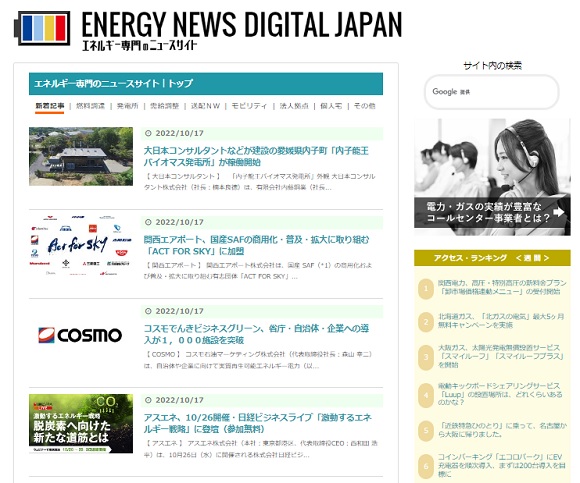Image resolution: width=580 pixels, height=483 pixels.
Task: Open the 需給調整 tab
Action: (164, 106)
